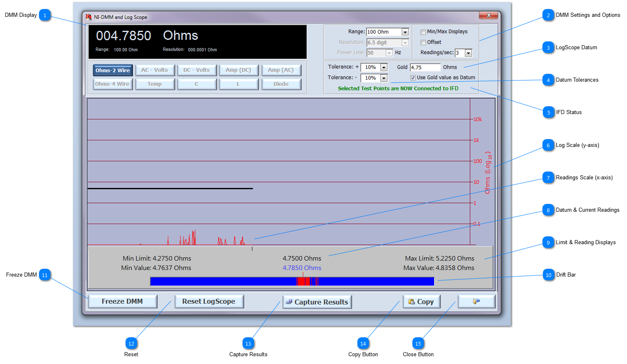Select the Temp measurement mode
The image size is (627, 364).
point(155,84)
